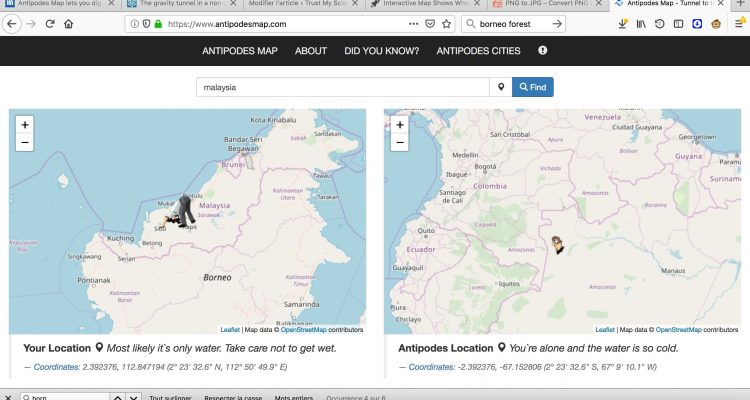The width and height of the screenshot is (750, 400).
Task: Open DID YOU KNOW? page
Action: (x=382, y=51)
